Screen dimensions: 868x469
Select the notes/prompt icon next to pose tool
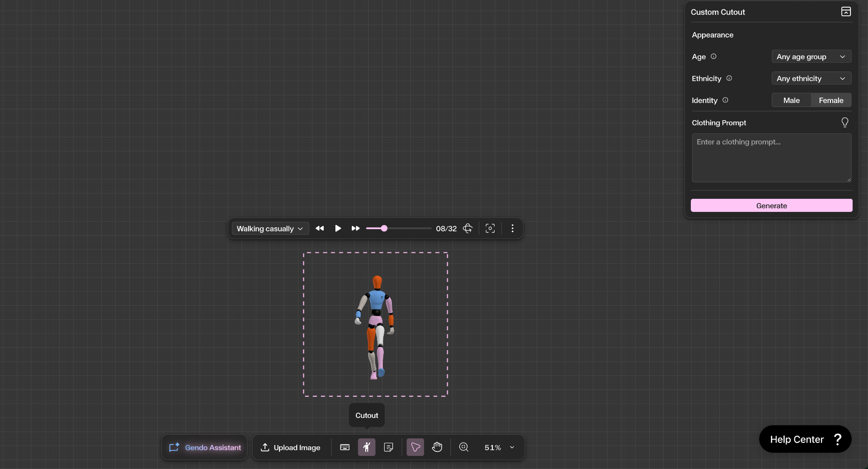click(389, 448)
